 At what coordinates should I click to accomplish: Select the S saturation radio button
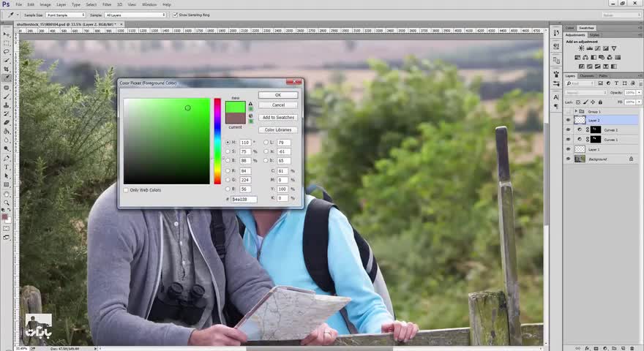[228, 151]
